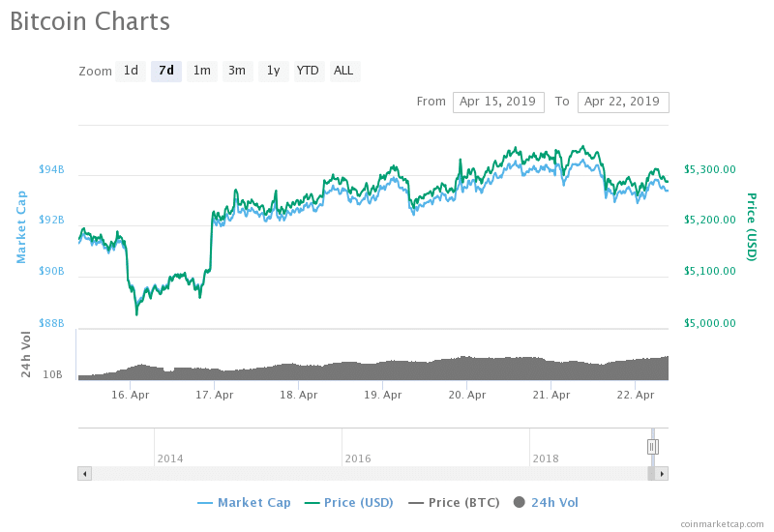Click the 18. Apr axis label
The height and width of the screenshot is (532, 774).
[x=299, y=396]
